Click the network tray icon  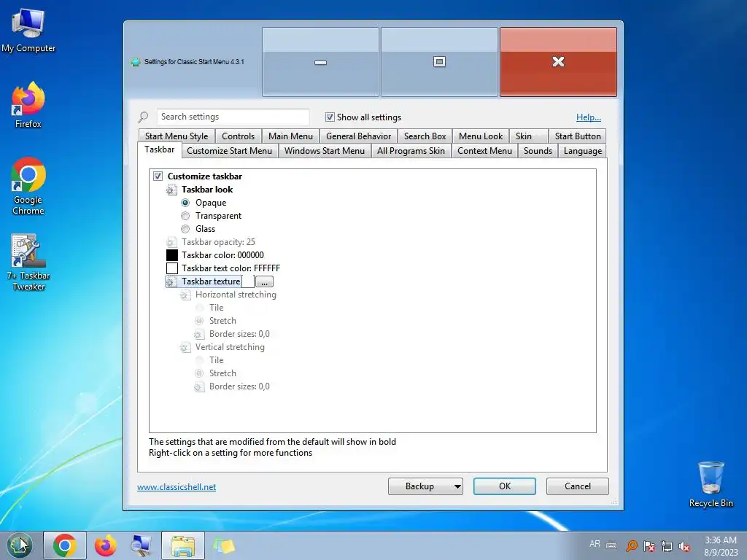667,545
